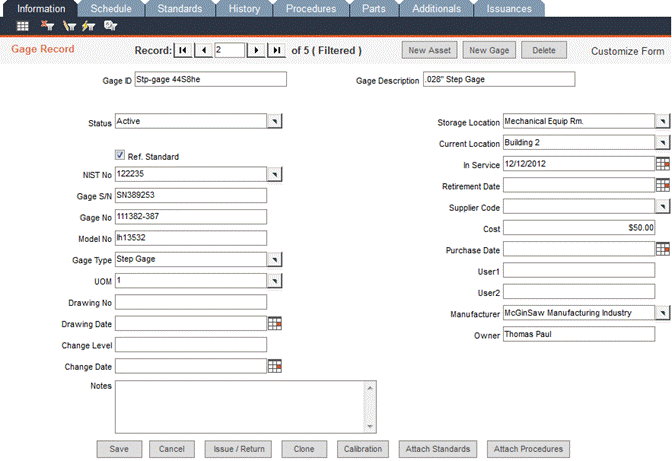Open the grid view icon in toolbar

[x=23, y=25]
